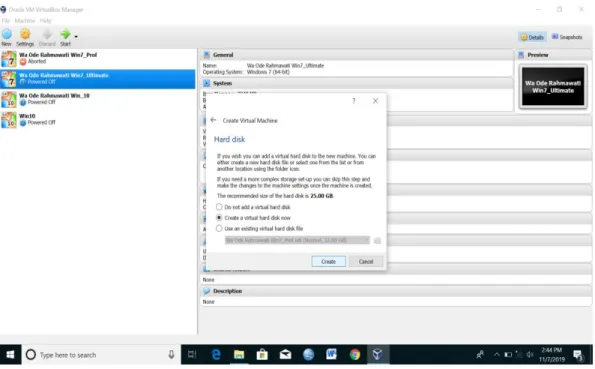Click the Preview section icon
Viewport: 595px width, 369px height.
click(x=521, y=55)
